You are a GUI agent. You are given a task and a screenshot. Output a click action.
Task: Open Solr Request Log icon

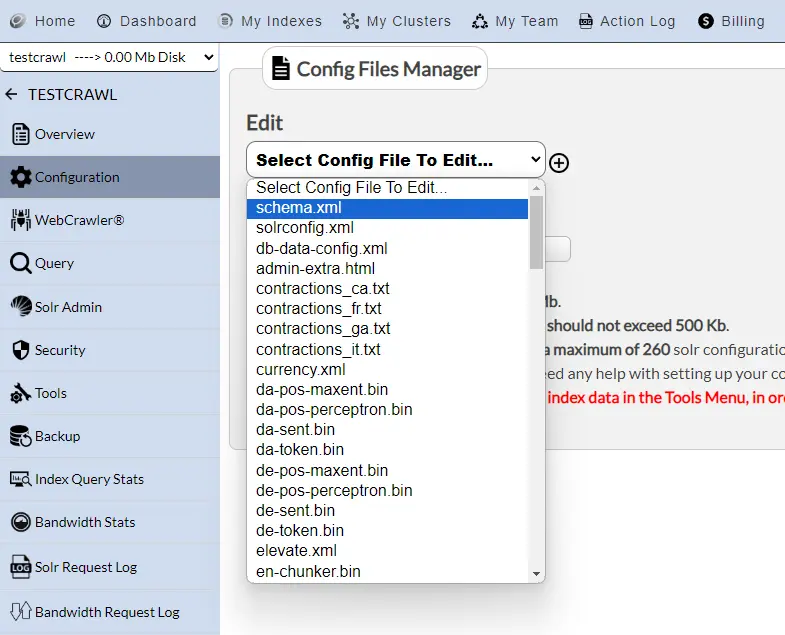tap(20, 567)
